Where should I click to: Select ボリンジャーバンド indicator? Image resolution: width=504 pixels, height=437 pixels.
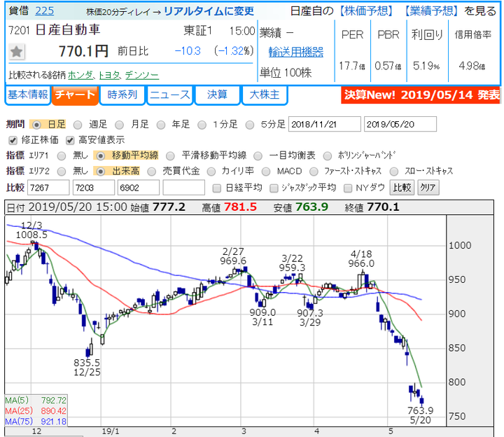click(327, 156)
